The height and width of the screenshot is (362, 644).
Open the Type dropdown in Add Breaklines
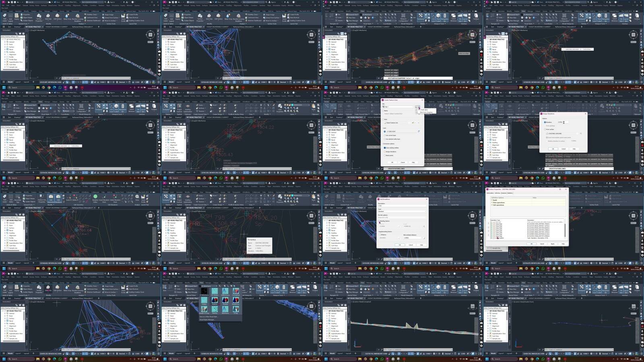(402, 211)
